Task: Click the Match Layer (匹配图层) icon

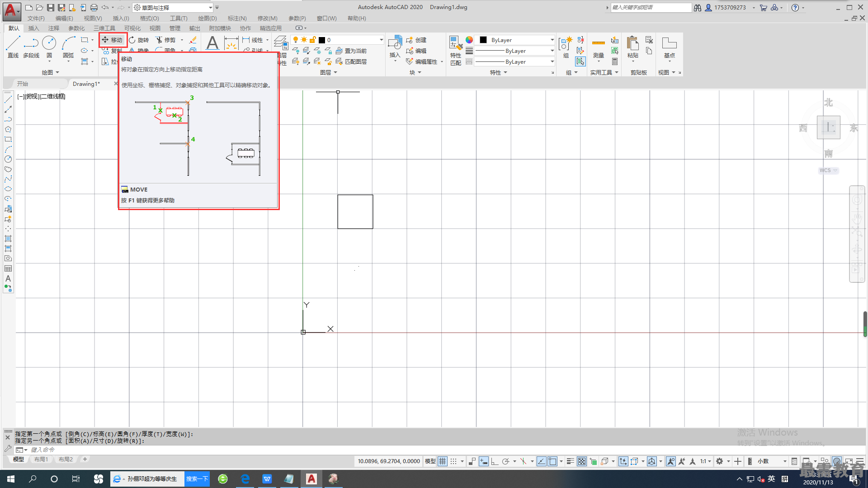Action: [351, 61]
